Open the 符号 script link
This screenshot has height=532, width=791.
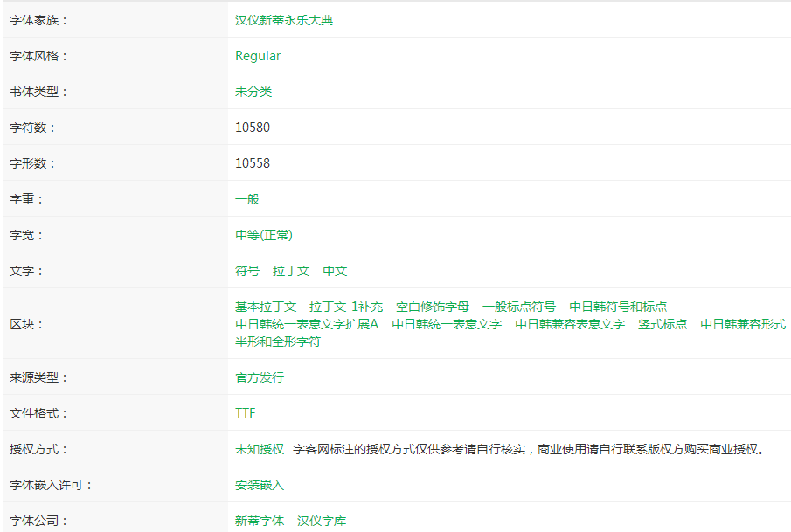[x=247, y=271]
